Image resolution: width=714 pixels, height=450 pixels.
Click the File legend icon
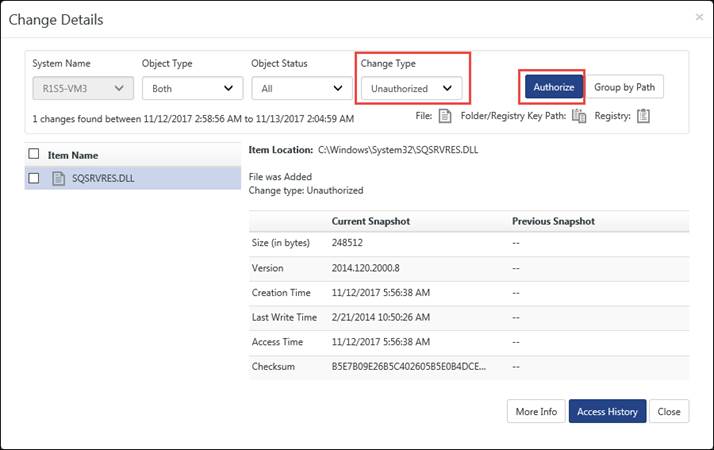tap(444, 116)
